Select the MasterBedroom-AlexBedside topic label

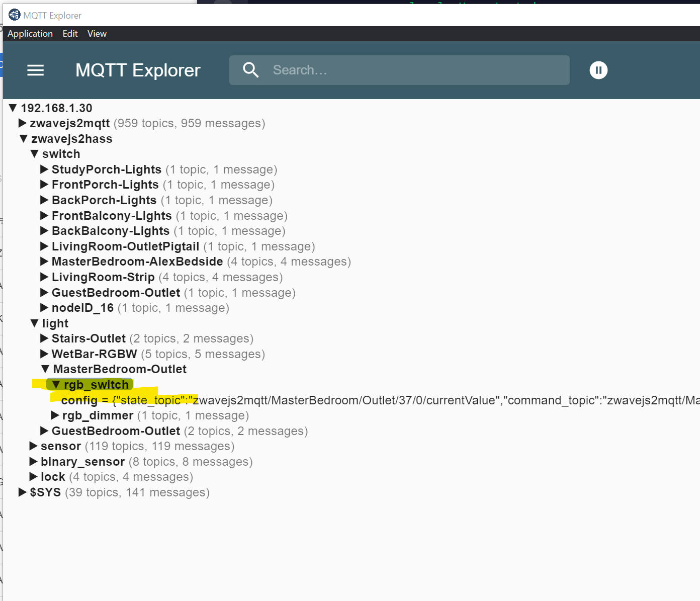(x=137, y=262)
